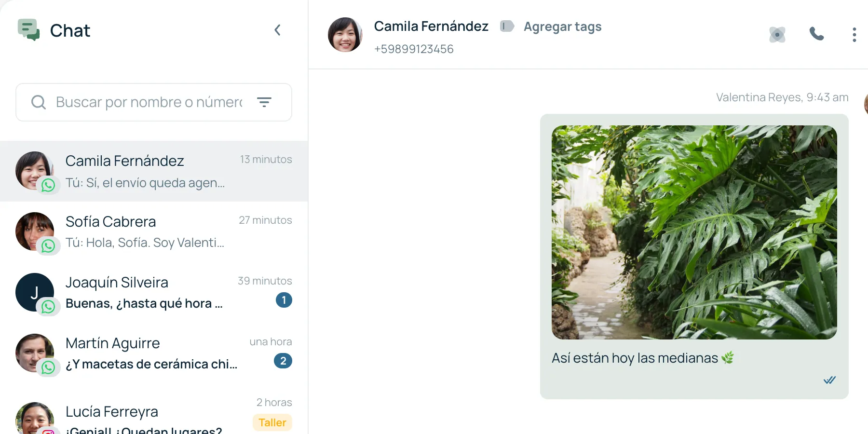Open the three-dot more options menu
Viewport: 868px width, 434px height.
tap(854, 35)
